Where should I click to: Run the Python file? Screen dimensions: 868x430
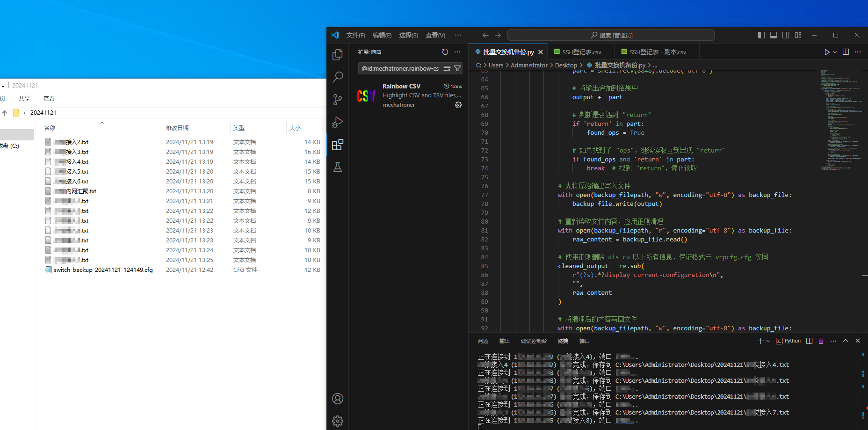click(827, 52)
